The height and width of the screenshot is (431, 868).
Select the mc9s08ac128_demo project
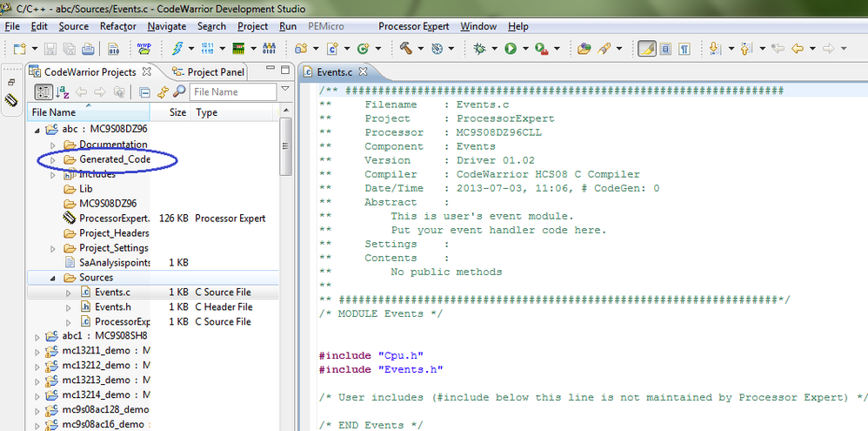[x=105, y=410]
